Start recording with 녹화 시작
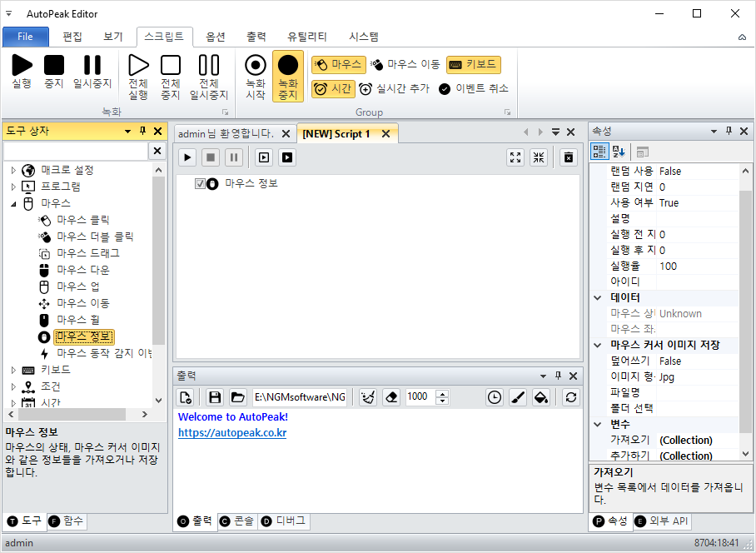The width and height of the screenshot is (756, 553). [256, 76]
